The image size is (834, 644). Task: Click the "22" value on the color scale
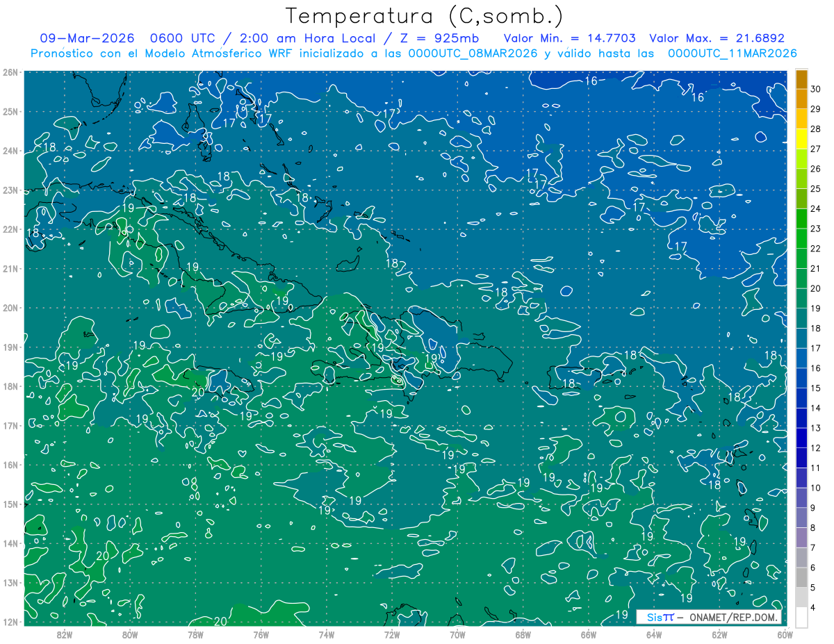click(x=816, y=249)
